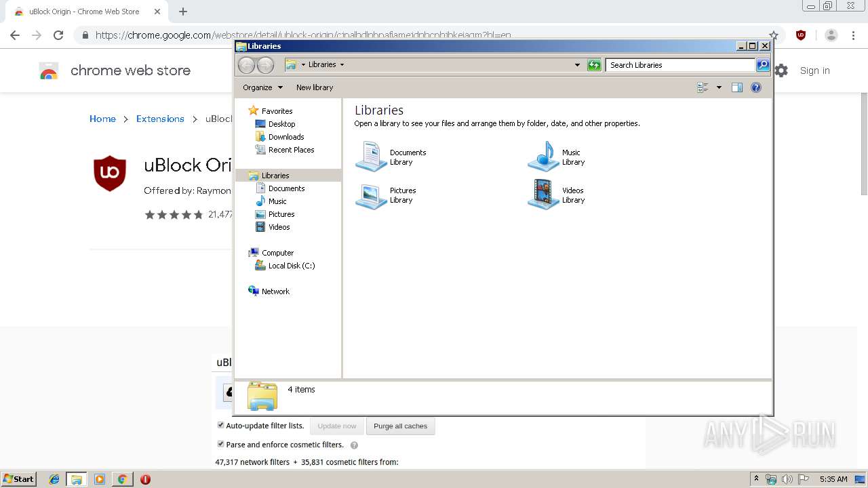Toggle Auto-update filter lists checkbox

click(x=220, y=425)
